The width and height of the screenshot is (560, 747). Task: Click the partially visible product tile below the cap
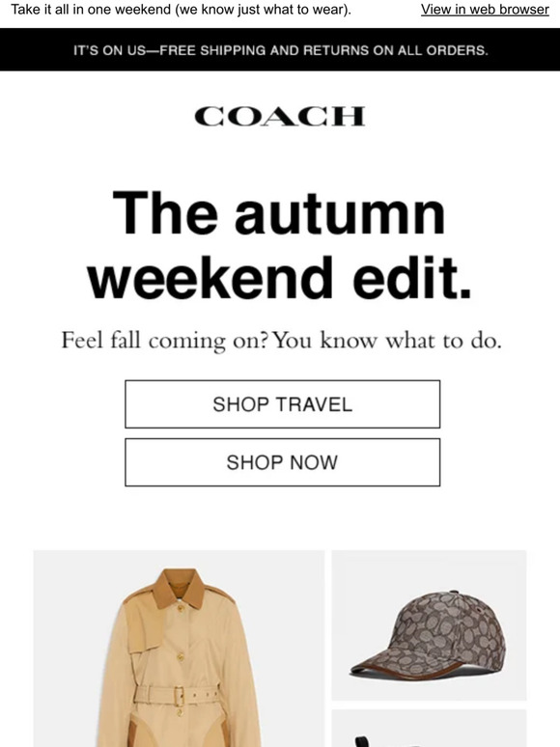(x=429, y=729)
